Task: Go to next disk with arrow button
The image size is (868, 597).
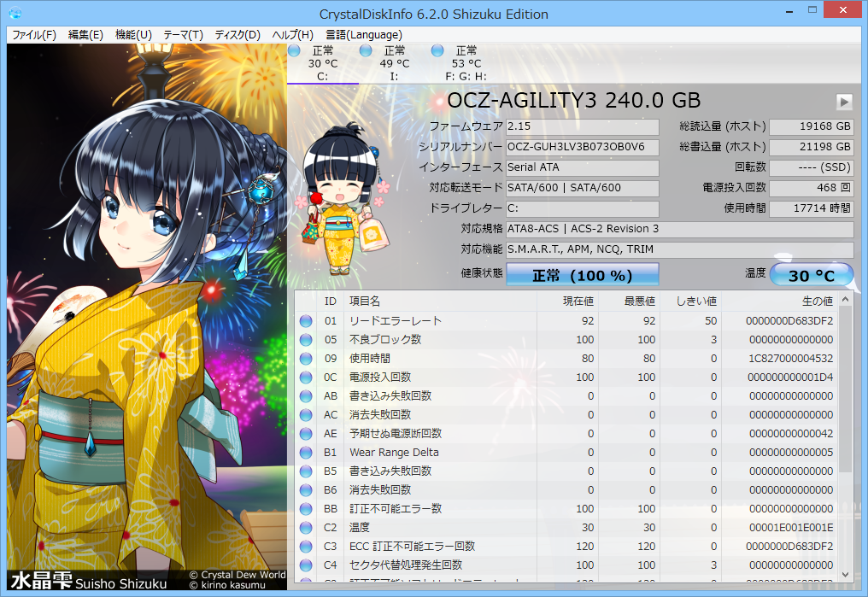Action: pyautogui.click(x=844, y=102)
